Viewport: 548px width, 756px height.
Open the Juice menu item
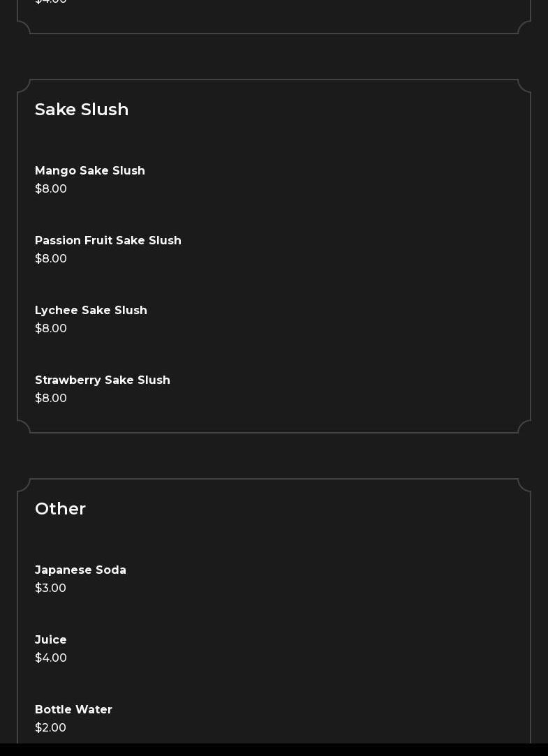50,640
